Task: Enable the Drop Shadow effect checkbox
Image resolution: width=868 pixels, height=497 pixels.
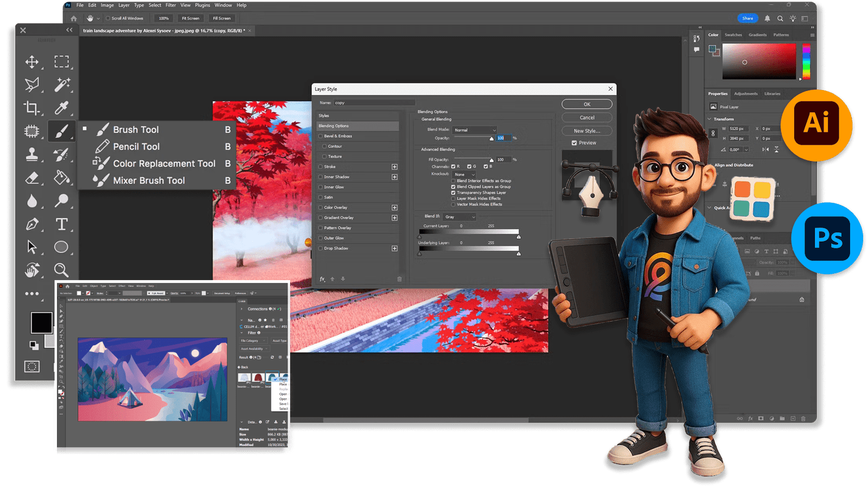Action: 321,248
